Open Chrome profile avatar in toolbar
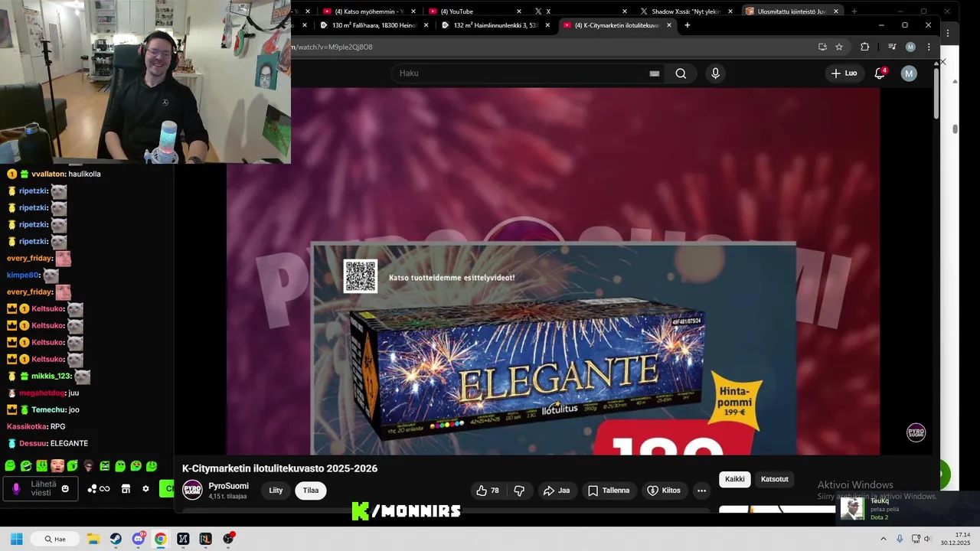The image size is (980, 551). 910,47
